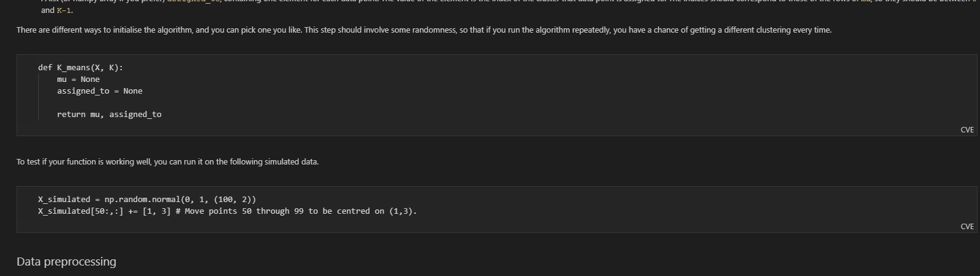Screen dimensions: 980x276
Task: Click the return keyword in the K_means cell
Action: (x=71, y=115)
